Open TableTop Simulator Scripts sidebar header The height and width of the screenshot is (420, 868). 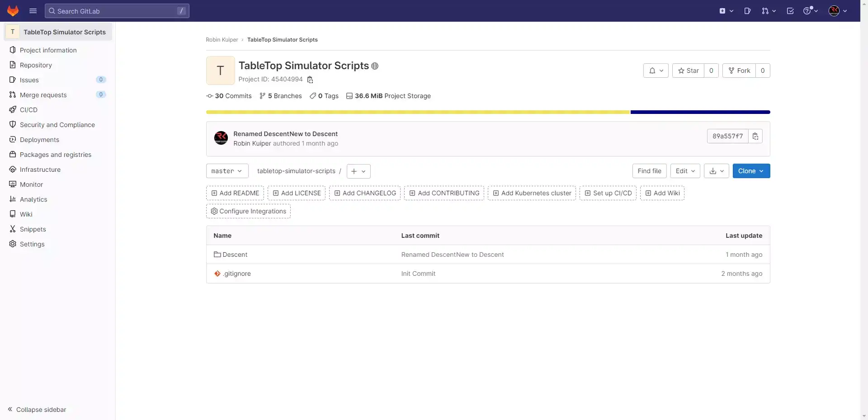point(58,32)
